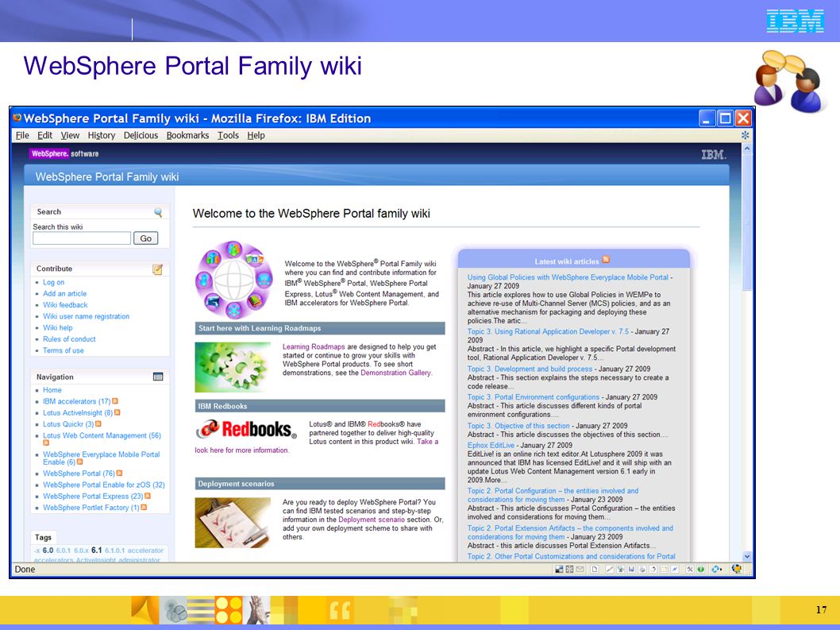Open the Help menu
This screenshot has width=840, height=630.
(x=256, y=135)
